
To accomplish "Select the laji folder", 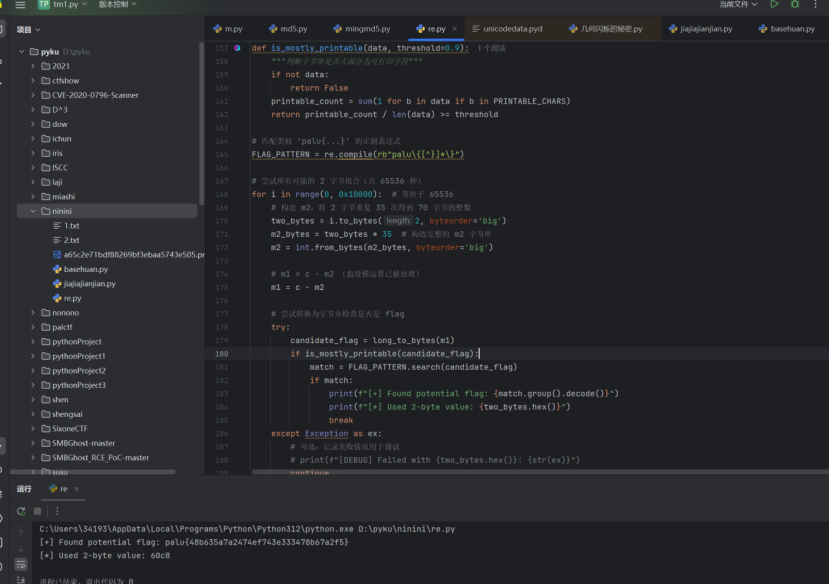I will tap(52, 182).
